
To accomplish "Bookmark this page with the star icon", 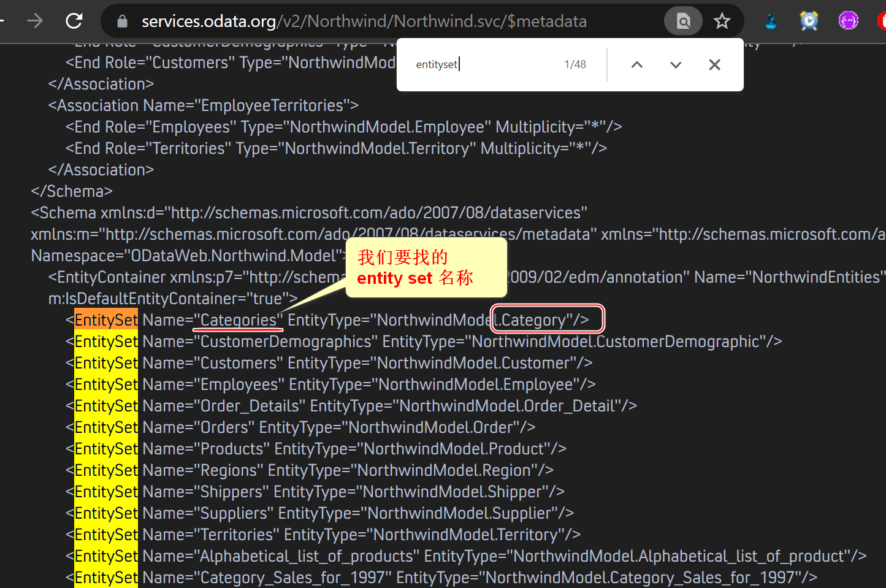I will coord(722,21).
